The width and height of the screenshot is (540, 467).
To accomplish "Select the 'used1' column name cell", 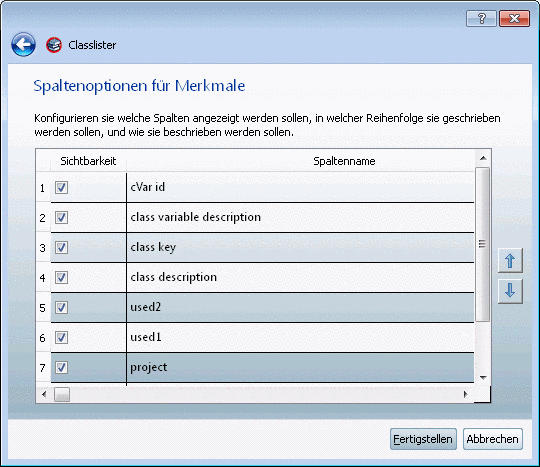I will point(300,337).
